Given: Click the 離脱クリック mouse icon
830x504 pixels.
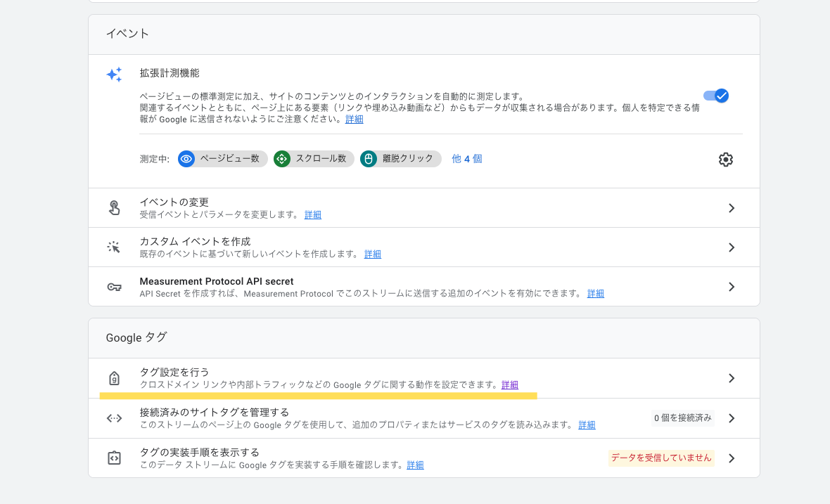Looking at the screenshot, I should (369, 159).
